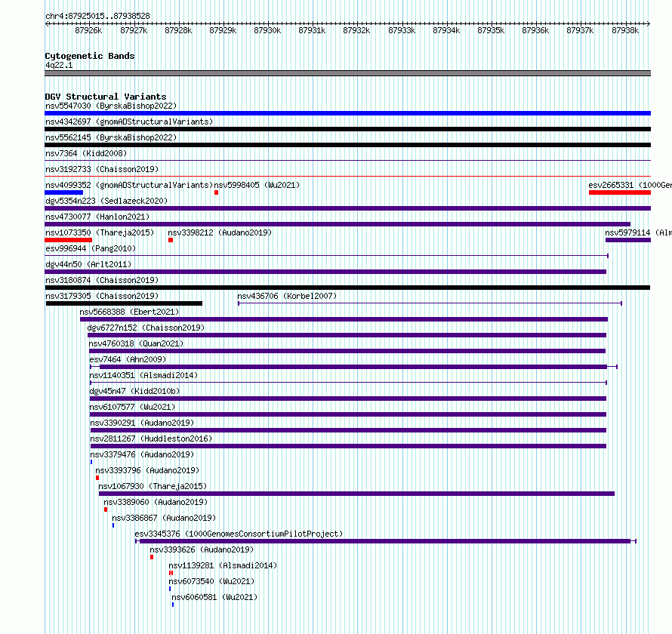The height and width of the screenshot is (634, 672).
Task: Click the gray 4q22.1 cytogenetic band bar
Action: pyautogui.click(x=347, y=73)
